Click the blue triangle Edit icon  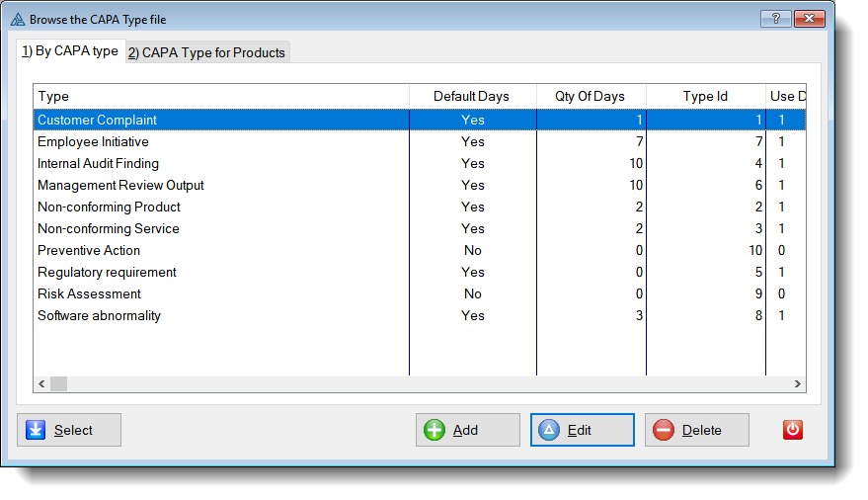549,430
